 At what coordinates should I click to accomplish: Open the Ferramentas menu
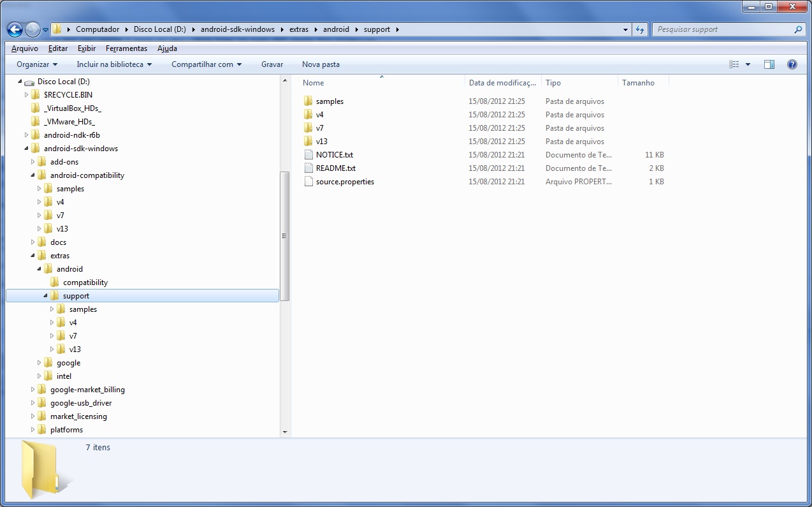coord(126,48)
